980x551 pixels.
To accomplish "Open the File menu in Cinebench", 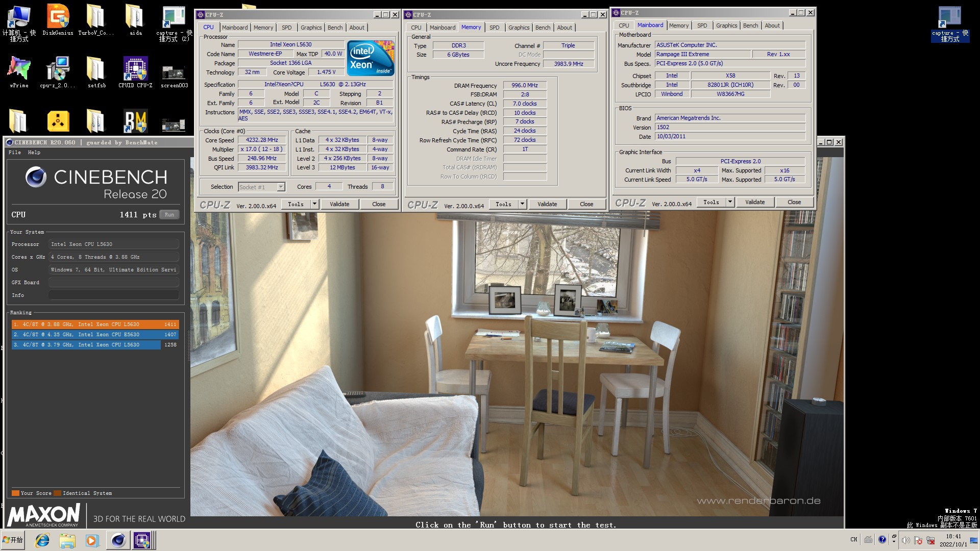I will pos(15,152).
